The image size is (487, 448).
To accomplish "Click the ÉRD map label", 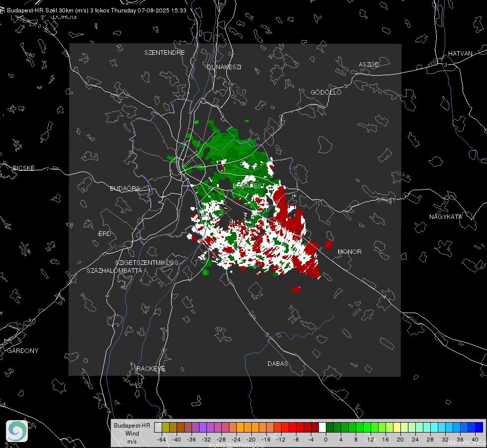I will [104, 234].
